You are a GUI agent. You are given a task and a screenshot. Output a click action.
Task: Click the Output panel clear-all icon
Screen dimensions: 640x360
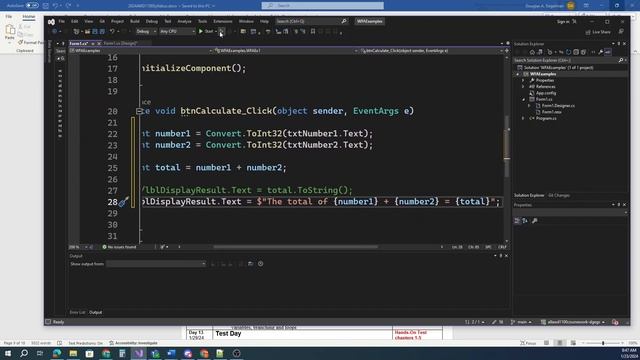click(240, 264)
